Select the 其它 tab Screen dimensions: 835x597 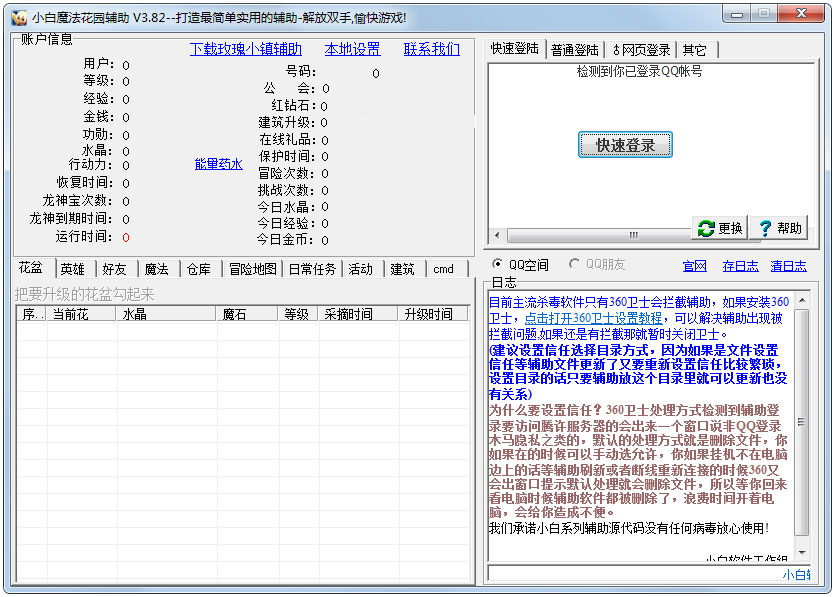coord(694,50)
